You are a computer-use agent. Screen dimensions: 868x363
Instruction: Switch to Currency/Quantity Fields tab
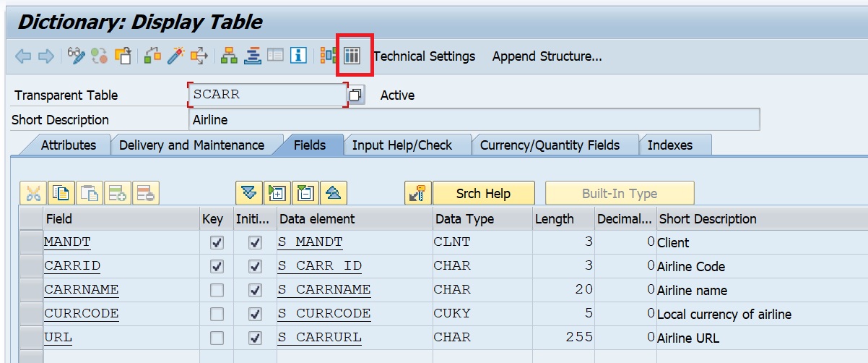pos(550,145)
